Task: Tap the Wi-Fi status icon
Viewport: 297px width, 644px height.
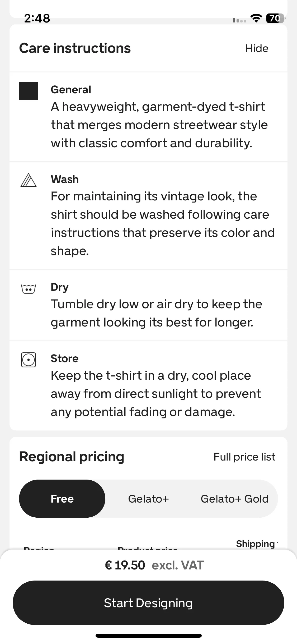Action: click(256, 18)
